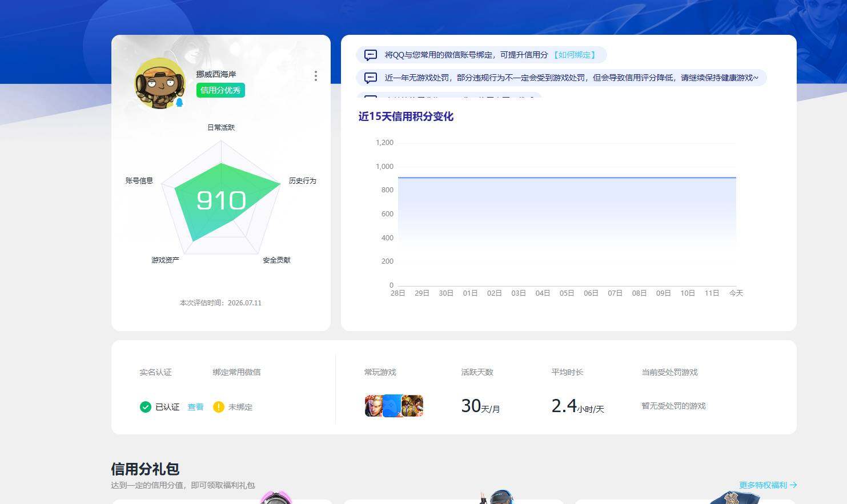This screenshot has width=847, height=504.
Task: Click the 今天 label on chart axis
Action: tap(736, 293)
